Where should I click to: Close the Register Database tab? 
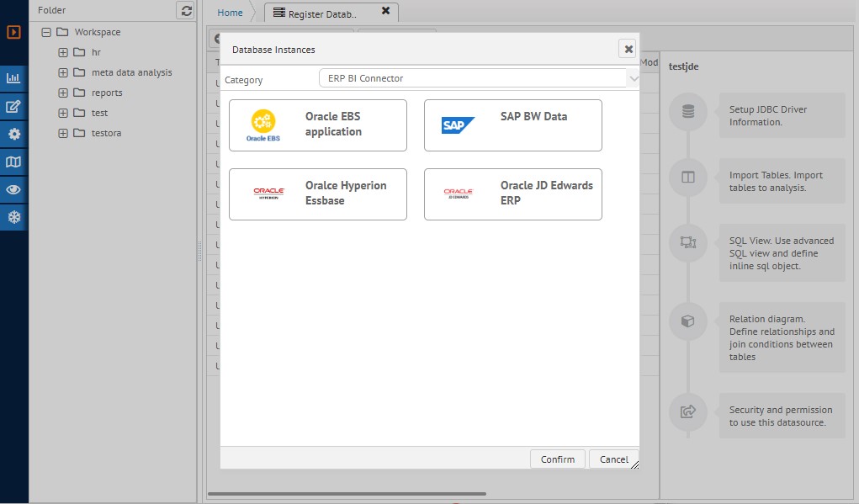[385, 11]
